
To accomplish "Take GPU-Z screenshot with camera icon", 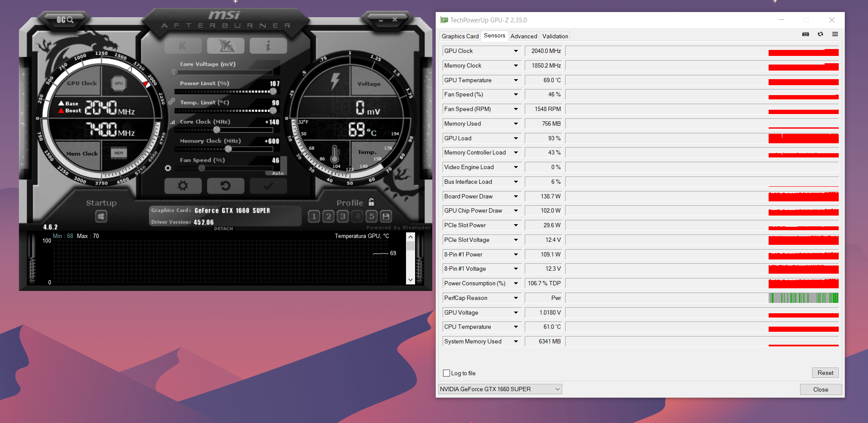I will pos(806,34).
